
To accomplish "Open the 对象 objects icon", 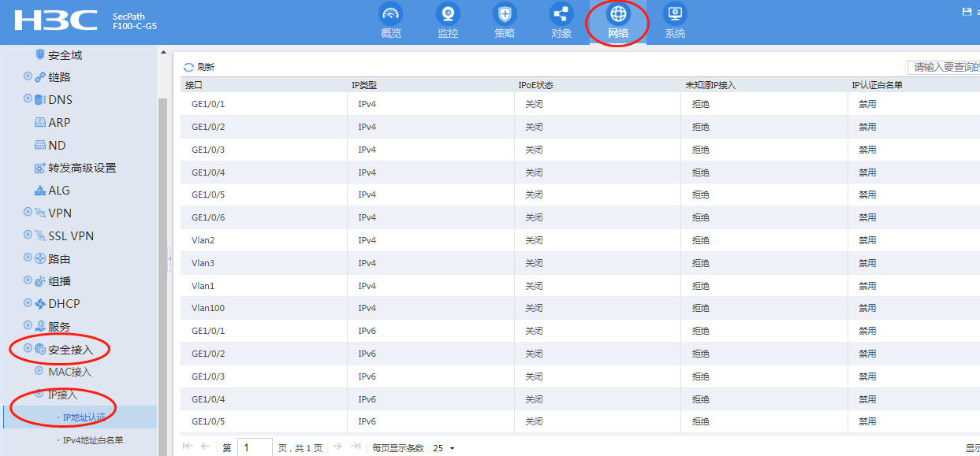I will [x=561, y=14].
